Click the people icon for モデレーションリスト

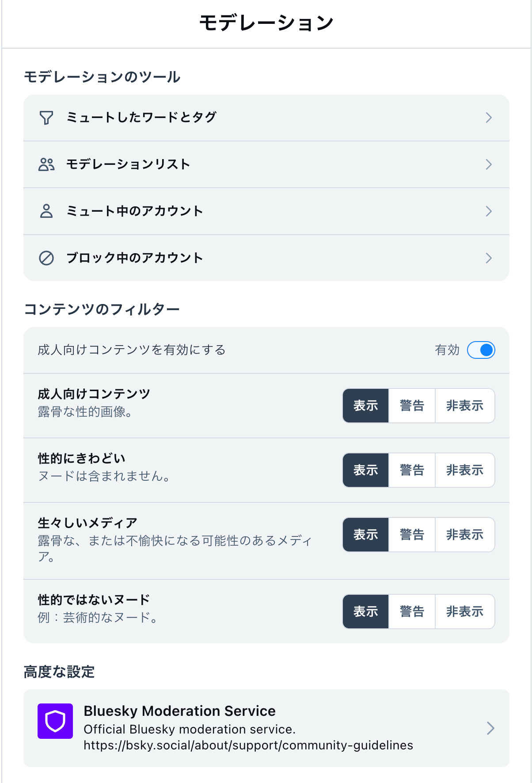click(46, 164)
